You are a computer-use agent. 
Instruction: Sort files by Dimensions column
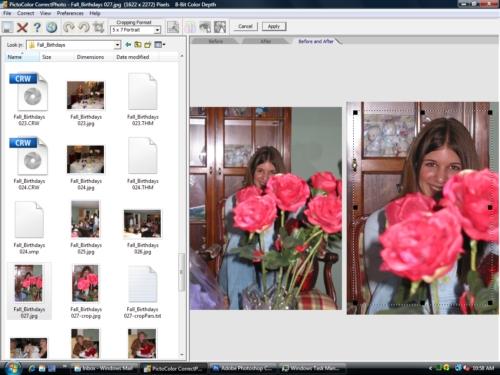pyautogui.click(x=94, y=57)
